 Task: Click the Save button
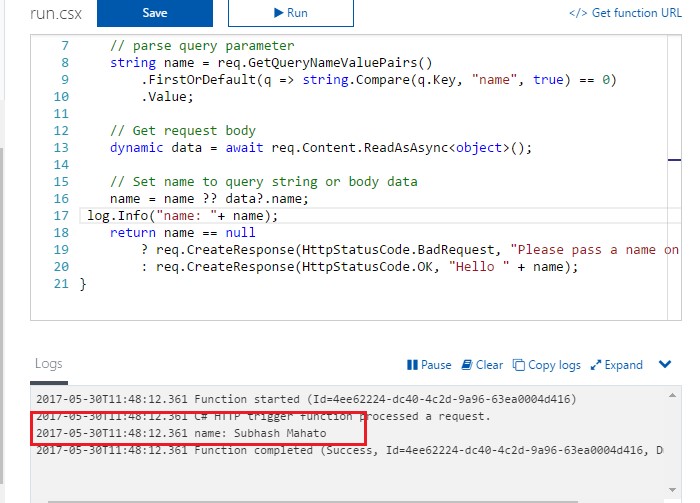(154, 13)
